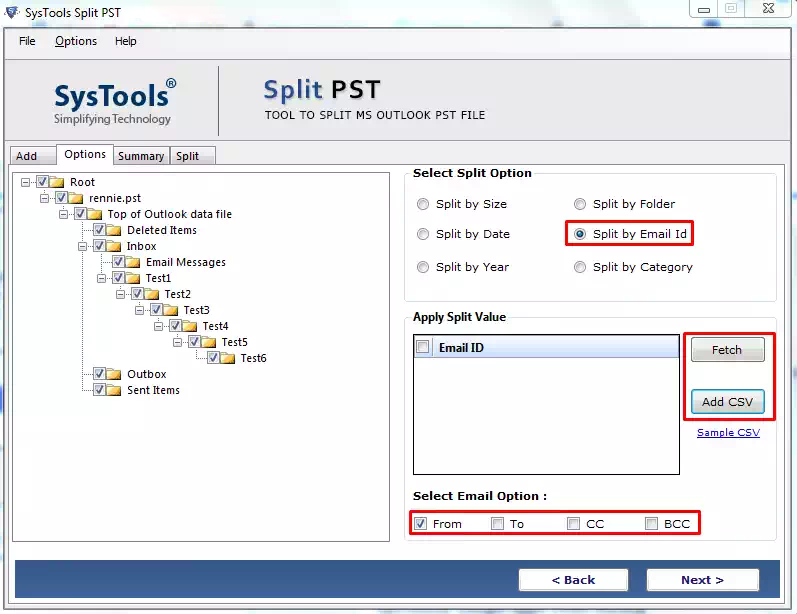This screenshot has width=797, height=614.
Task: Uncheck the Outbox checkbox
Action: (x=99, y=373)
